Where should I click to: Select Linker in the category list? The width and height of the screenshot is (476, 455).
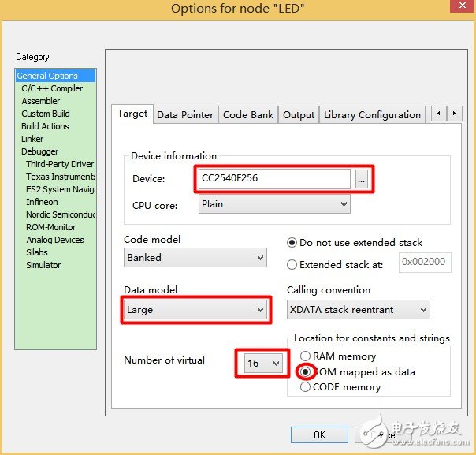coord(32,139)
